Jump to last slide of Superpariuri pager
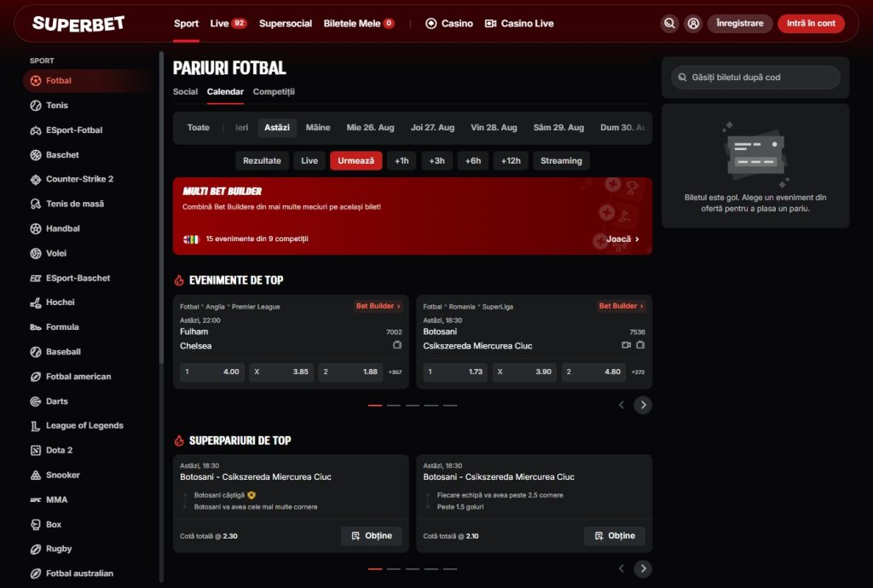This screenshot has height=588, width=873. coord(450,569)
